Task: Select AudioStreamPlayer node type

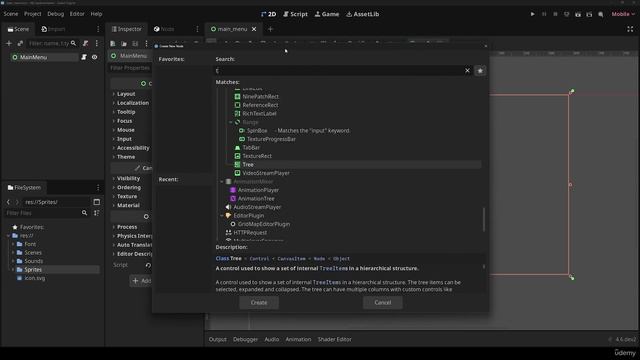Action: pyautogui.click(x=257, y=207)
